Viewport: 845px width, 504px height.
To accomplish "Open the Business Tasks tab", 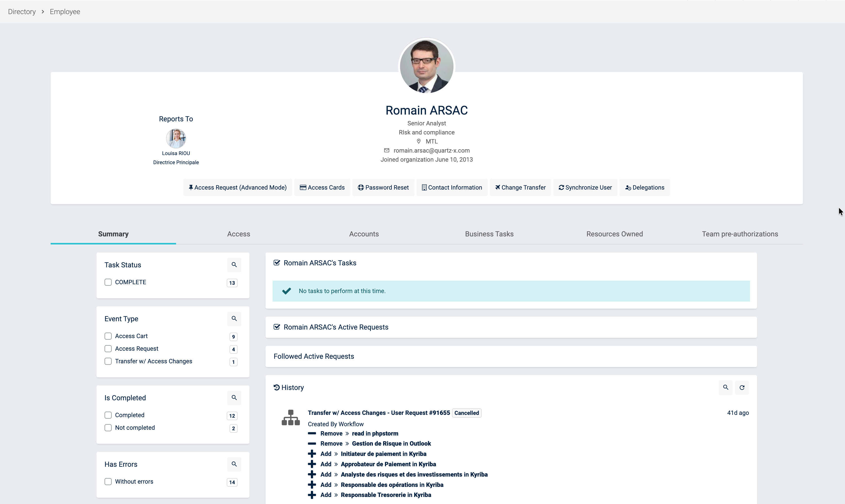I will (489, 234).
